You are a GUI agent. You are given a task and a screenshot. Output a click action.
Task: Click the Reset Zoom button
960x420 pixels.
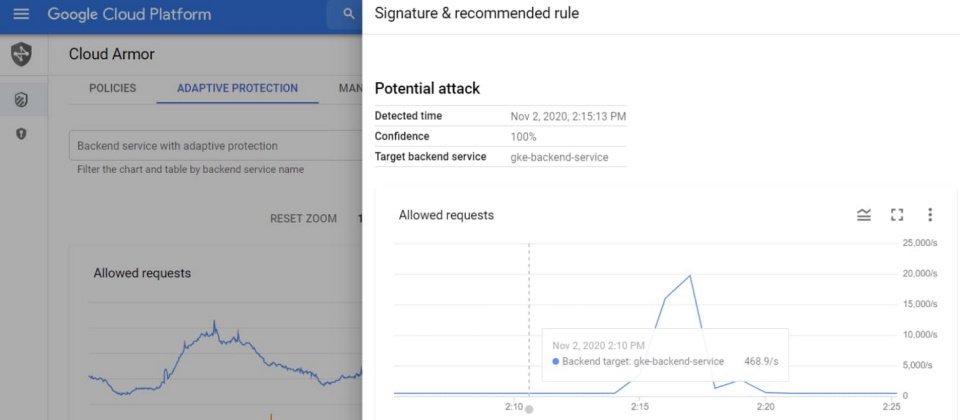(304, 219)
